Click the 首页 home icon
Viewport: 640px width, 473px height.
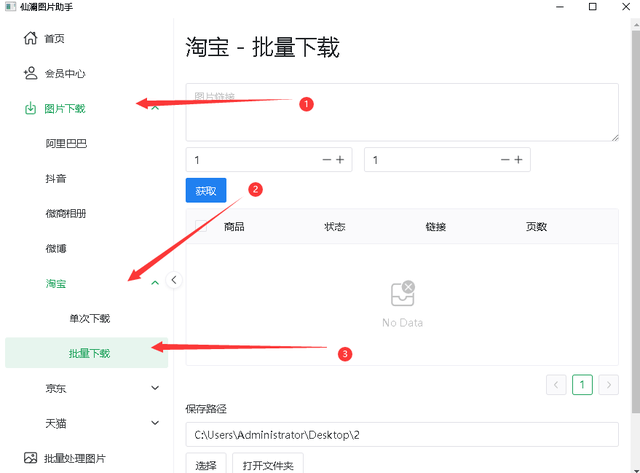pos(30,39)
